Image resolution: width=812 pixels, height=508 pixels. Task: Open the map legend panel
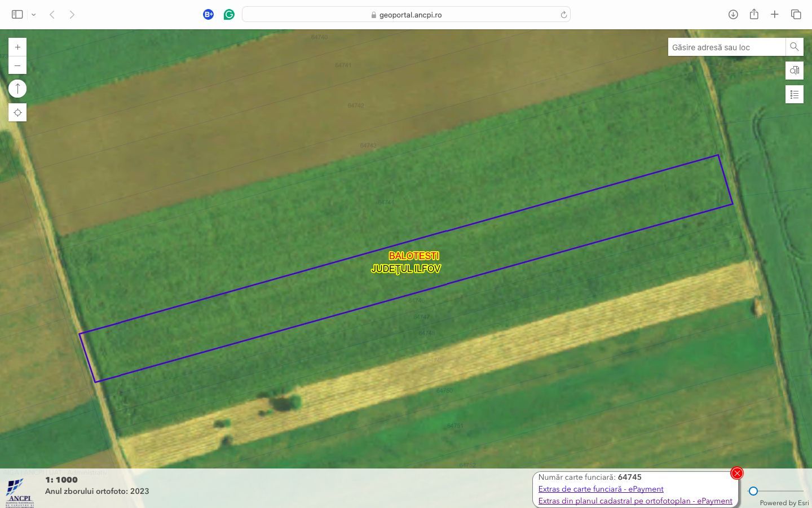[x=794, y=94]
